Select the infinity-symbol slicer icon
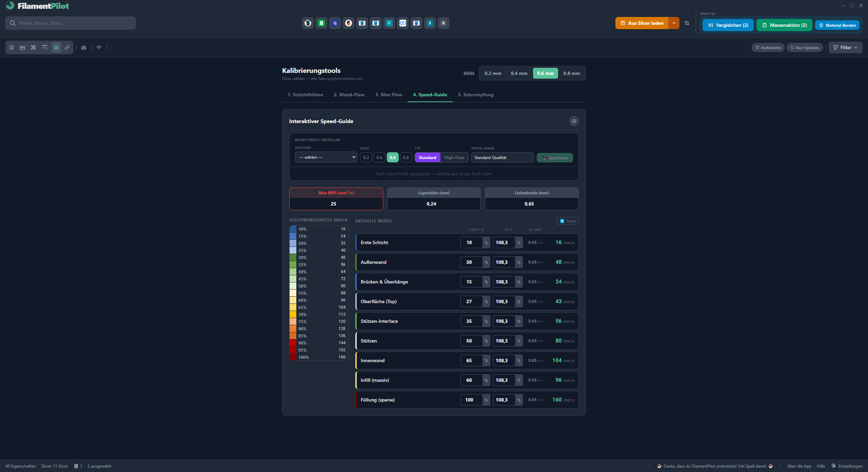The height and width of the screenshot is (472, 868). [403, 23]
